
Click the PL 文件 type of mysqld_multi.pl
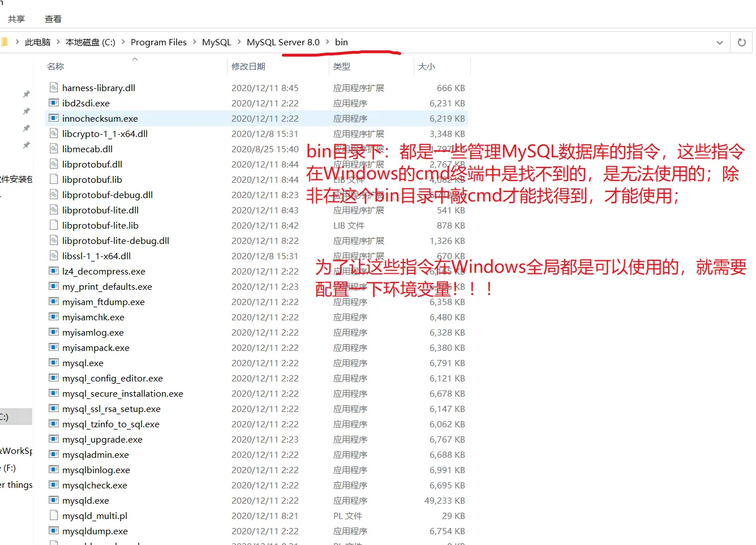tap(347, 516)
